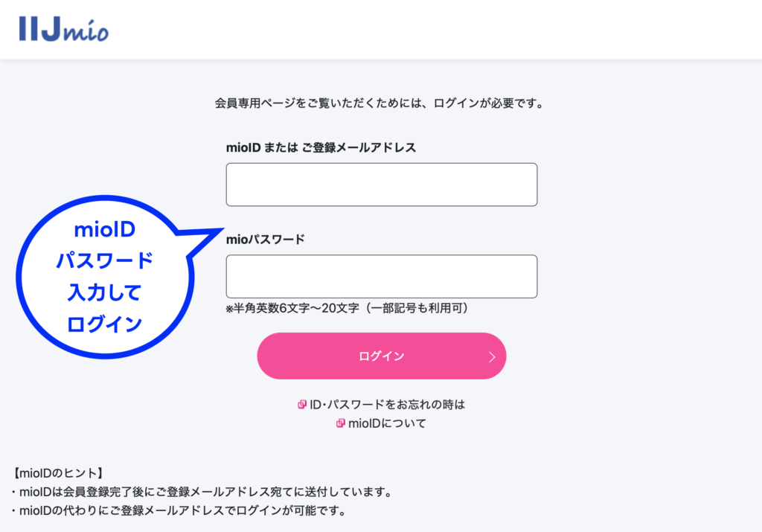Click the IIJmio logo in header
Viewport: 762px width, 532px height.
pos(64,28)
